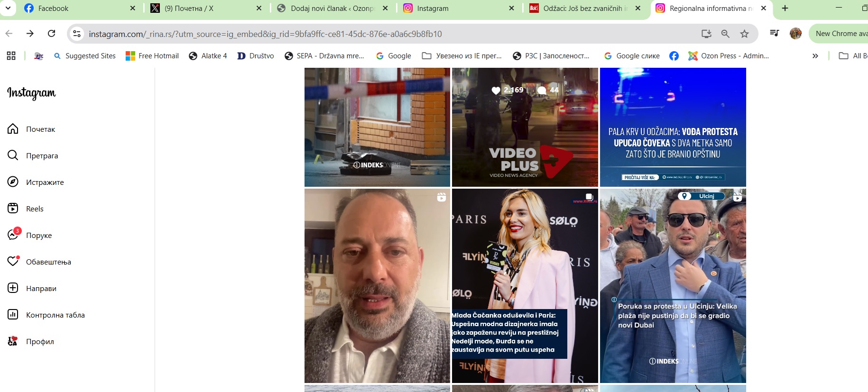Open the reel of bearded man in sweater

(x=377, y=286)
